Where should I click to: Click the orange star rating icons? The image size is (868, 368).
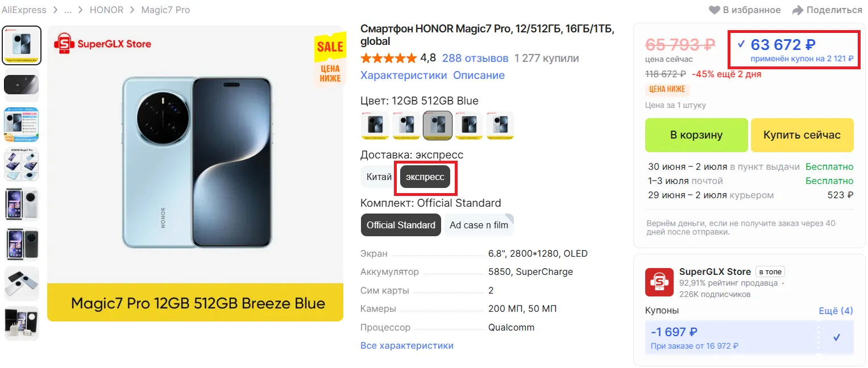[x=388, y=58]
